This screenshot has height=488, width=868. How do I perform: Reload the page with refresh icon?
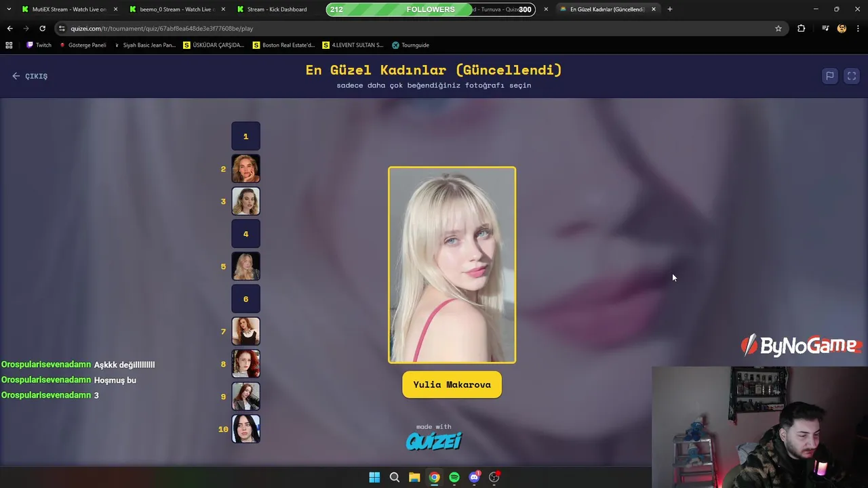(42, 28)
